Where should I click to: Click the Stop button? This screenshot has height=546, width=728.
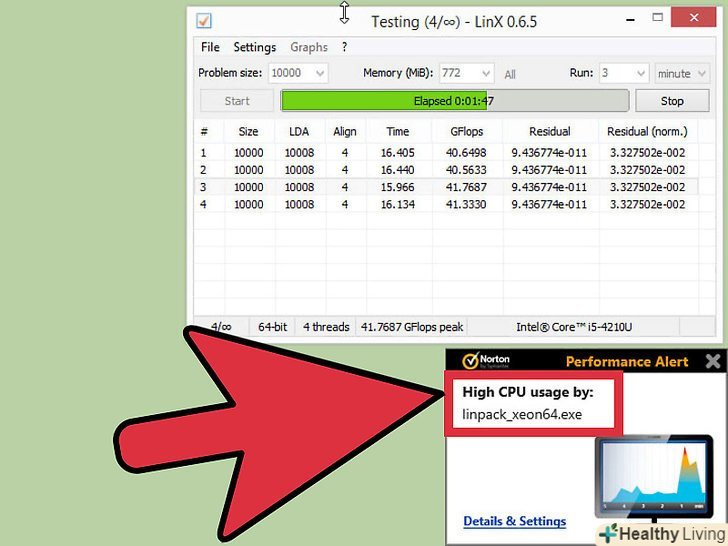[x=672, y=101]
